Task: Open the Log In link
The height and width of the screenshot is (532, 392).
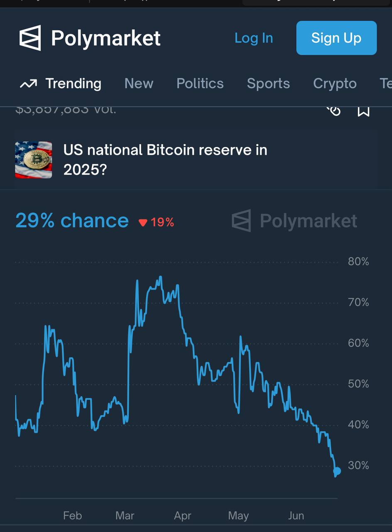Action: (x=254, y=38)
